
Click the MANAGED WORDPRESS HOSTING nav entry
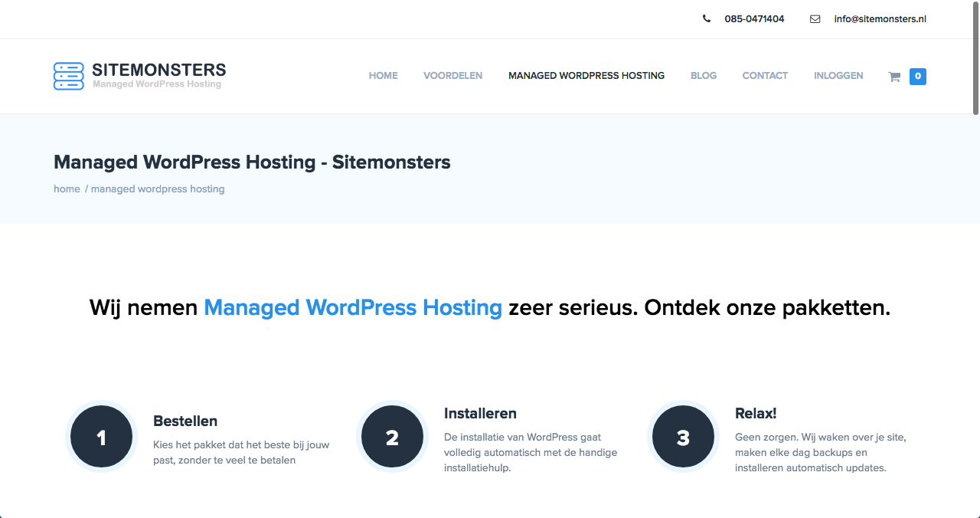pos(586,75)
